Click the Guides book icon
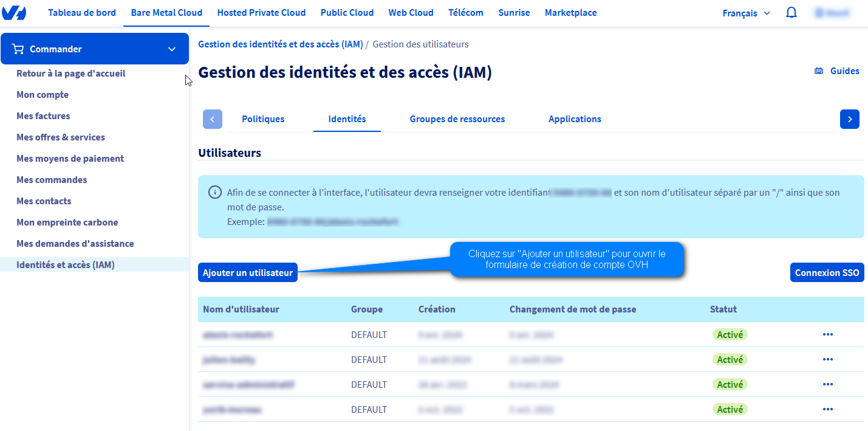Viewport: 868px width, 431px height. [x=819, y=71]
